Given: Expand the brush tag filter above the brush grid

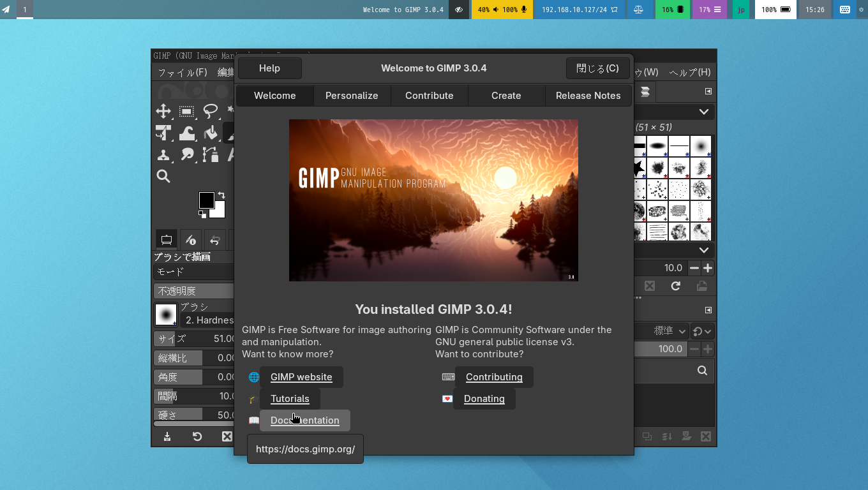Looking at the screenshot, I should pos(673,112).
